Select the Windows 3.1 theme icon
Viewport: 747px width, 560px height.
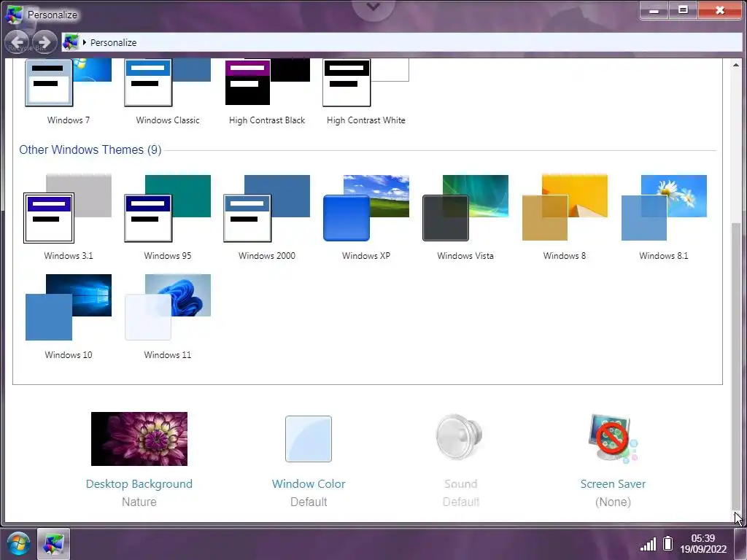(68, 209)
